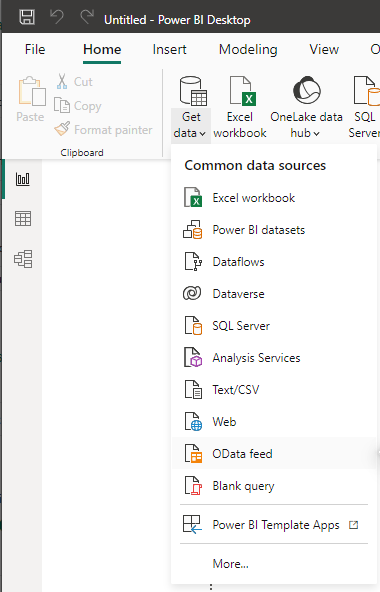Click More... at the list bottom
The image size is (380, 592).
point(230,564)
